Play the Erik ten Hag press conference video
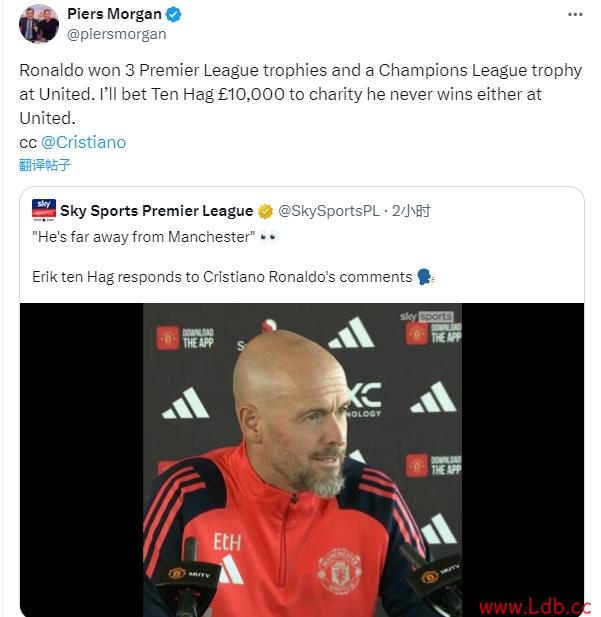Viewport: 601px width, 617px height. tap(302, 460)
